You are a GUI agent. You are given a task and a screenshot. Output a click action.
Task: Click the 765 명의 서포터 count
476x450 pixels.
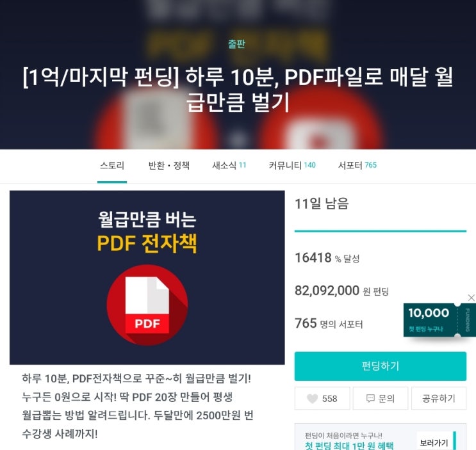[x=329, y=323]
